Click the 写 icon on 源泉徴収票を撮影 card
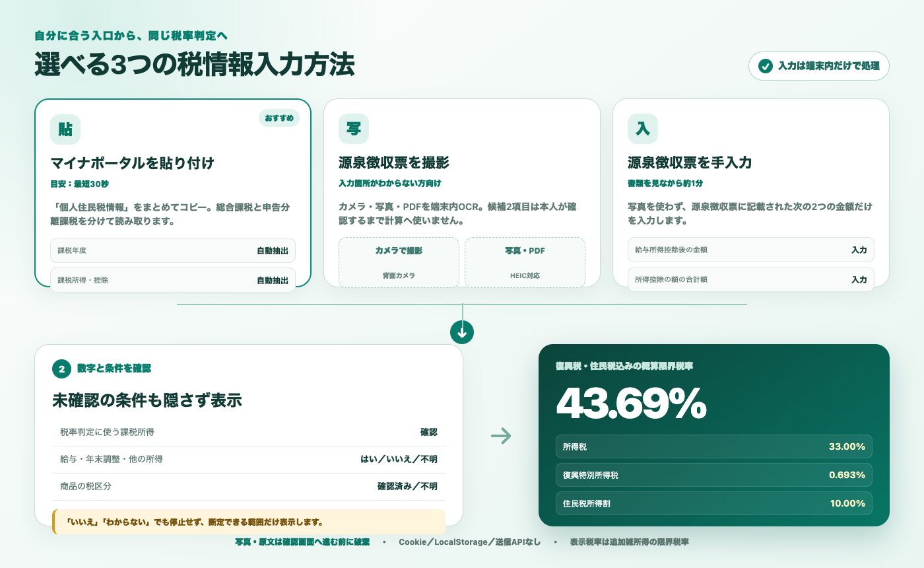Image resolution: width=924 pixels, height=568 pixels. click(354, 129)
